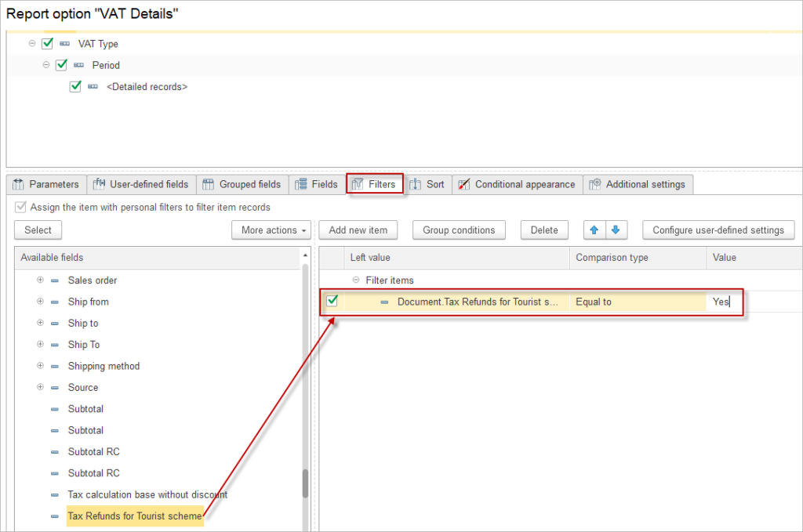Image resolution: width=803 pixels, height=532 pixels.
Task: Switch to the Sort tab
Action: (427, 185)
